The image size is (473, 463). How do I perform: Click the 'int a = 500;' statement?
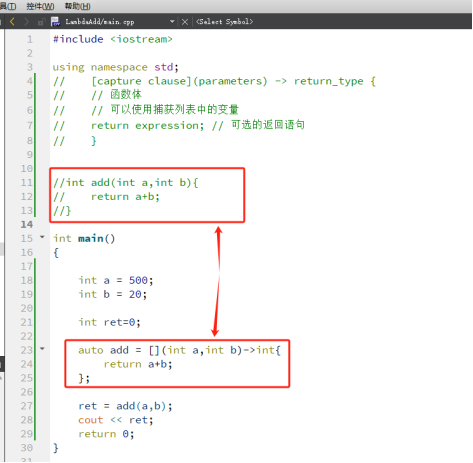tap(116, 281)
